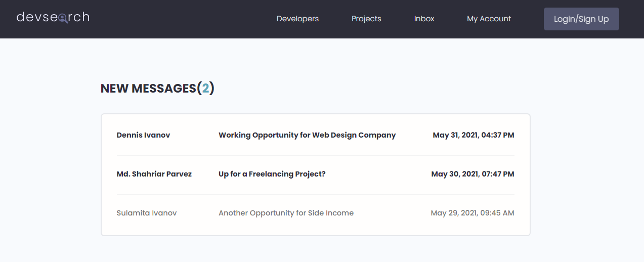The height and width of the screenshot is (262, 644).
Task: Click the New Messages heading
Action: tap(157, 88)
